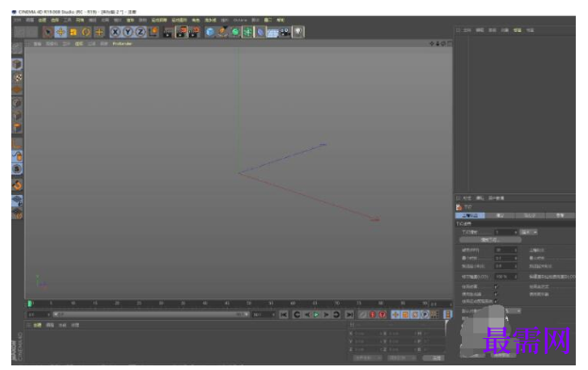Click the blue Deformer object icon
588x370 pixels.
260,32
